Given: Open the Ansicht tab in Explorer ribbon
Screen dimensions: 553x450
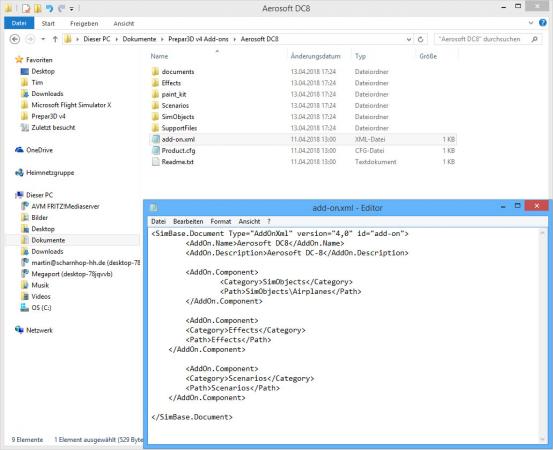Looking at the screenshot, I should pyautogui.click(x=124, y=24).
